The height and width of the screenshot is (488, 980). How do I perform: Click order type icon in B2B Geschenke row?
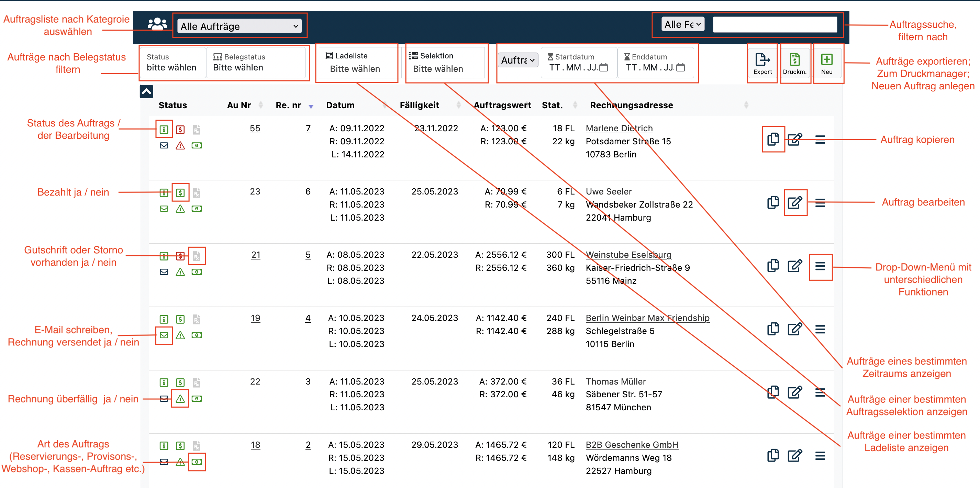coord(197,462)
